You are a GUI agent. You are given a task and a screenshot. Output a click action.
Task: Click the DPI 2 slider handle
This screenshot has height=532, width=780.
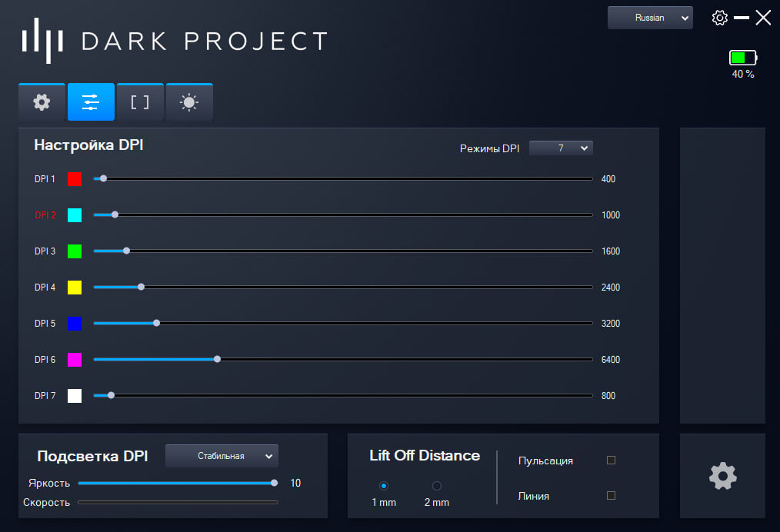[115, 214]
